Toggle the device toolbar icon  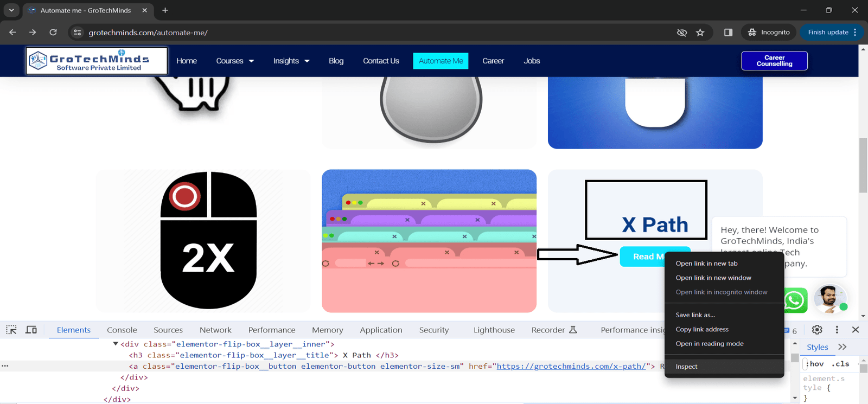point(31,330)
